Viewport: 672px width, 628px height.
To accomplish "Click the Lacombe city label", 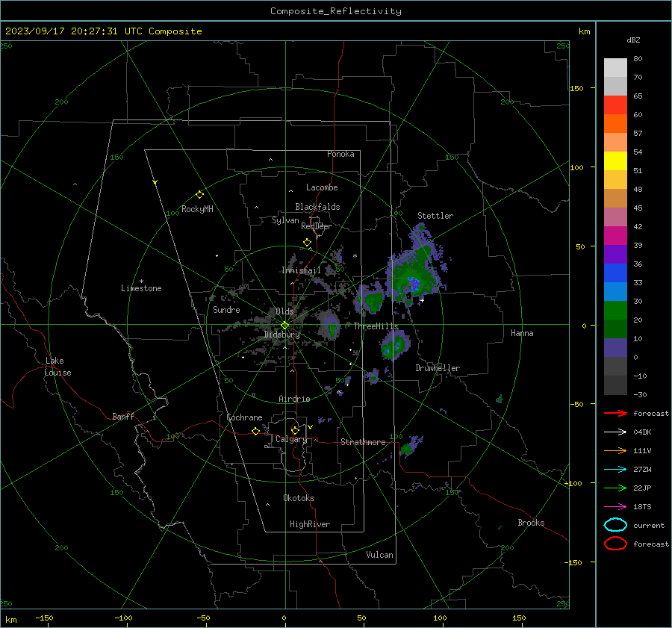I will [322, 187].
